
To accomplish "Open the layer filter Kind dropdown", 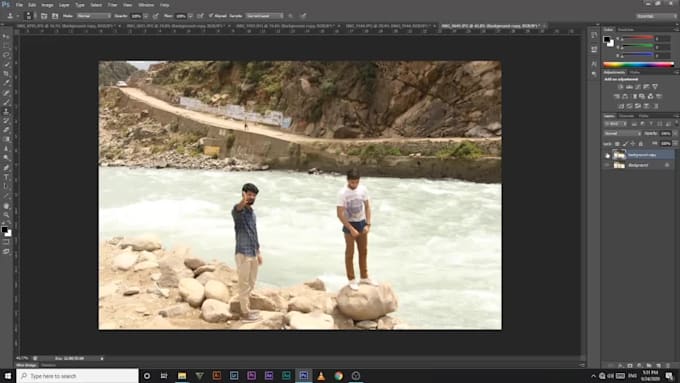I will 615,124.
